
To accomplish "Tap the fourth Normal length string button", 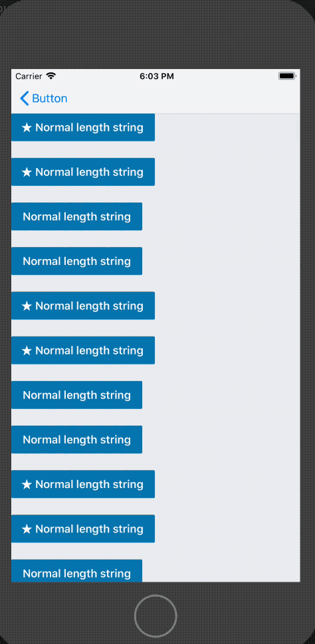I will pos(76,261).
